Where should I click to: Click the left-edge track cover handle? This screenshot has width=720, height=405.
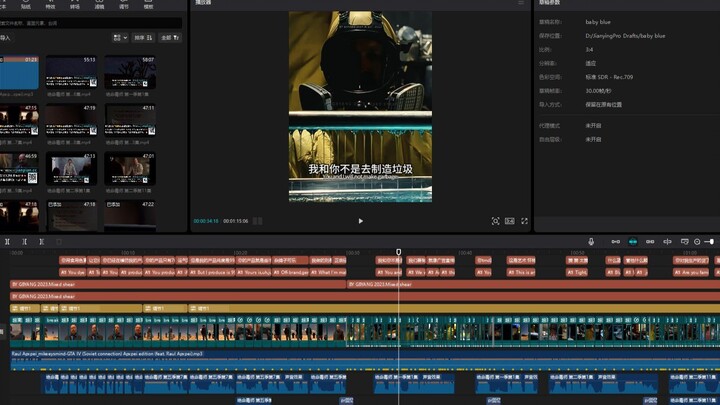[x=2, y=331]
